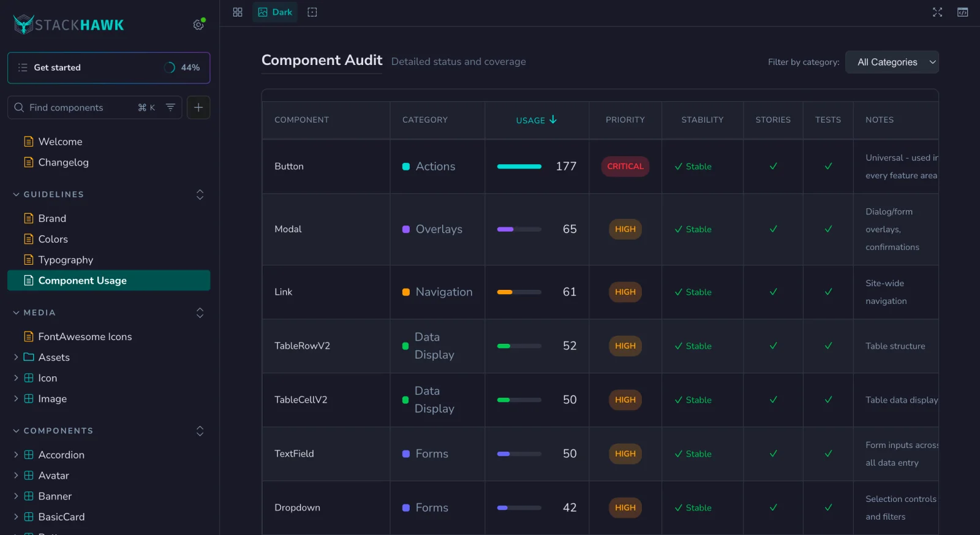Viewport: 980px width, 535px height.
Task: Click the 'Table structure' note
Action: coord(895,346)
